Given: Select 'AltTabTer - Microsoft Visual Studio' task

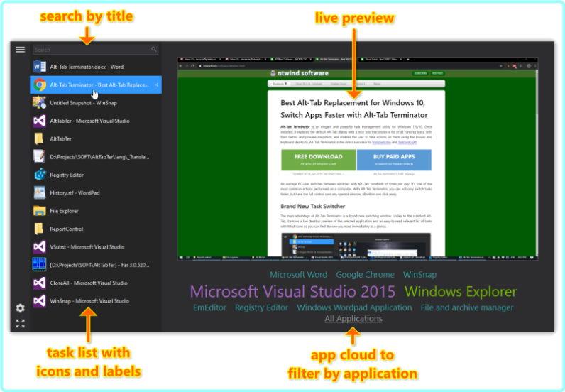Looking at the screenshot, I should coord(89,121).
